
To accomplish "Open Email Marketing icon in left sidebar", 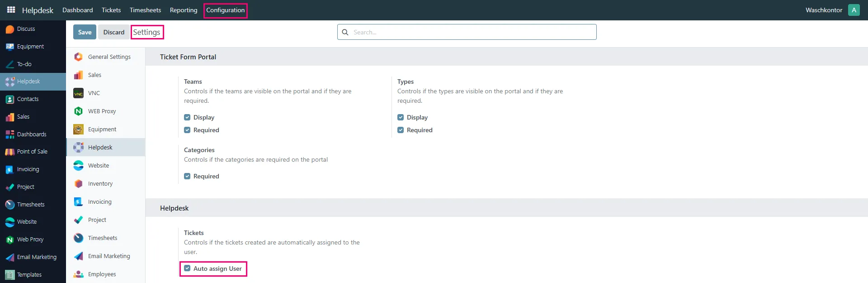I will 10,257.
